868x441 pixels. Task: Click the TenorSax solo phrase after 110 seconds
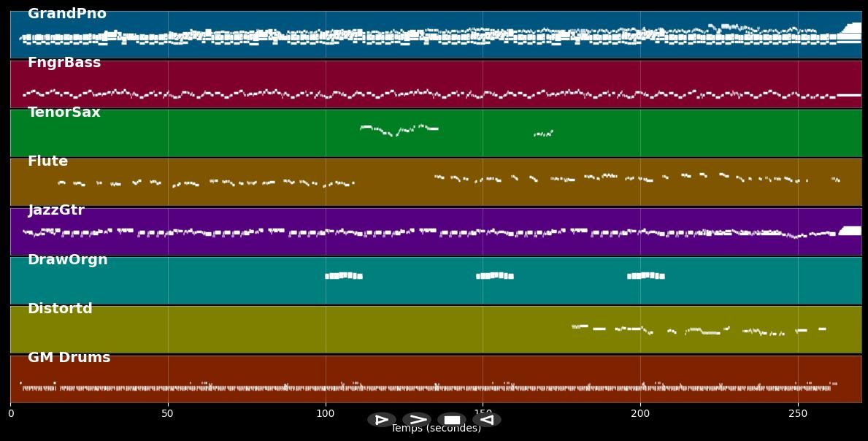(x=399, y=130)
